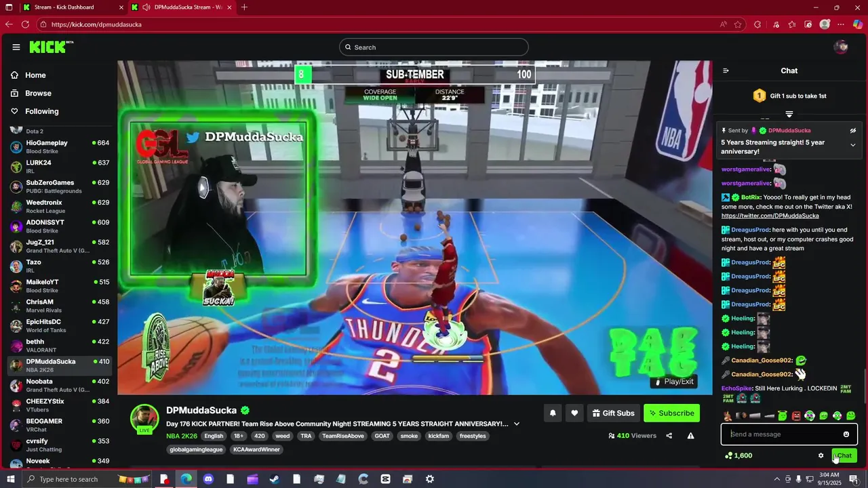Refresh the browser page
Screen dimensions: 868x488
tap(25, 24)
